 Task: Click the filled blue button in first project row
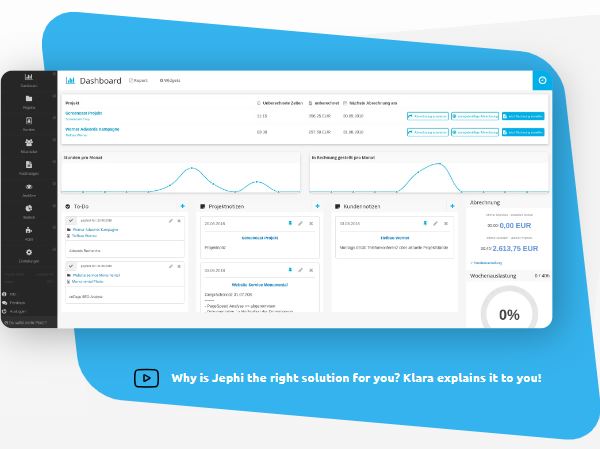tap(523, 116)
